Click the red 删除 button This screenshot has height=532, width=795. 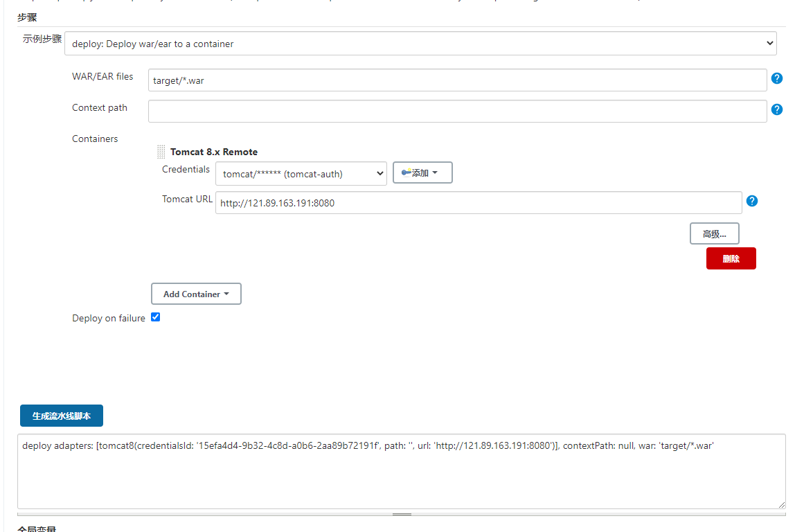731,258
